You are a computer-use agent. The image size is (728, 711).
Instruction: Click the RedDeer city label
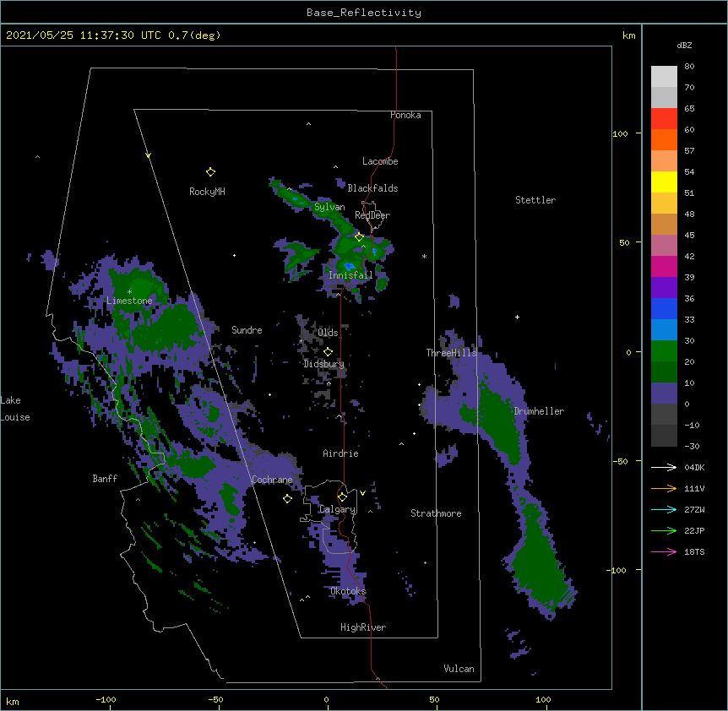tap(372, 215)
